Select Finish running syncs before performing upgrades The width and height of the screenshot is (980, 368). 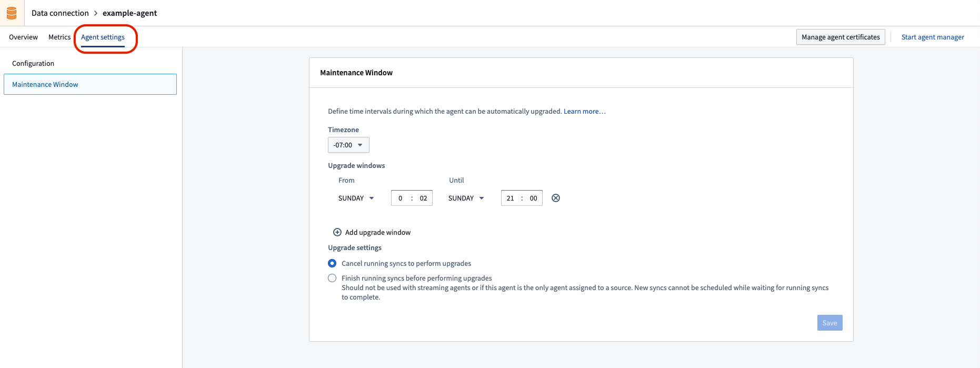pos(332,278)
